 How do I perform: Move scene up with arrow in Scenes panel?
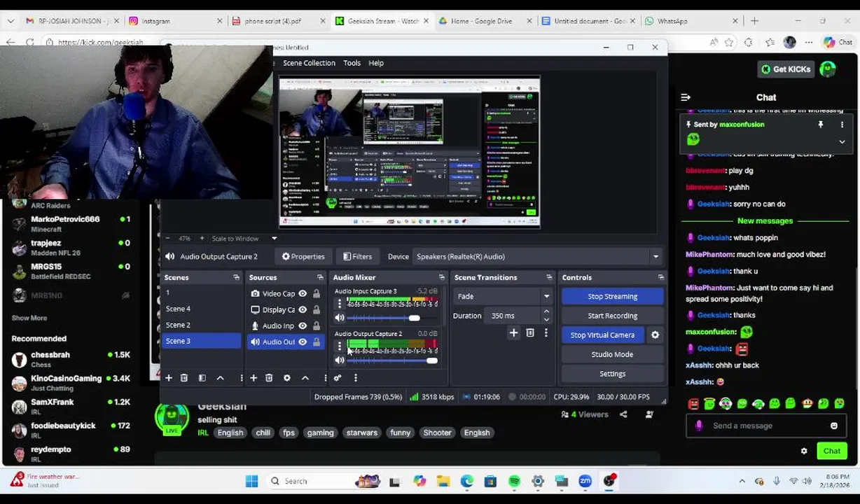(x=220, y=378)
